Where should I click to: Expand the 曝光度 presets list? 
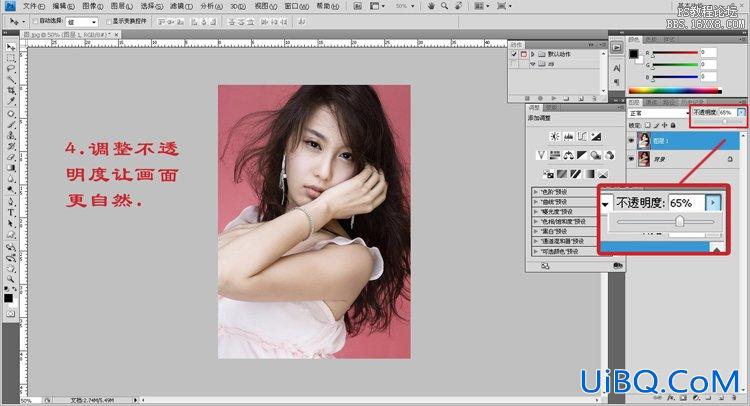point(535,211)
